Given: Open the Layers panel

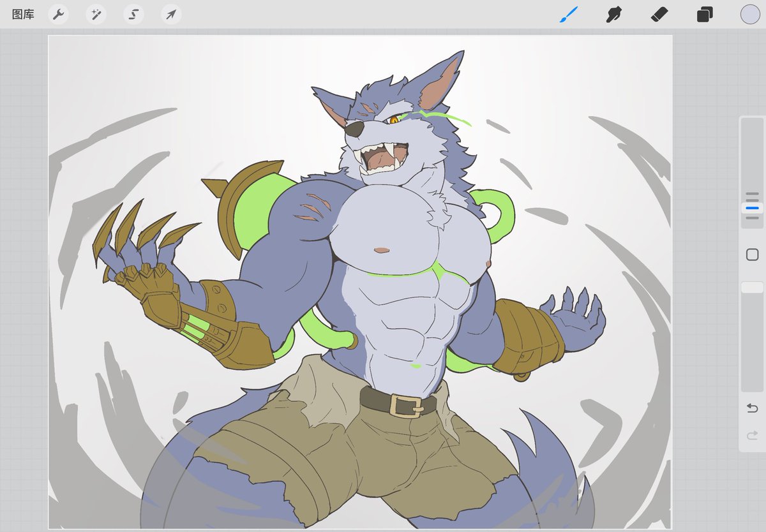Looking at the screenshot, I should [705, 14].
